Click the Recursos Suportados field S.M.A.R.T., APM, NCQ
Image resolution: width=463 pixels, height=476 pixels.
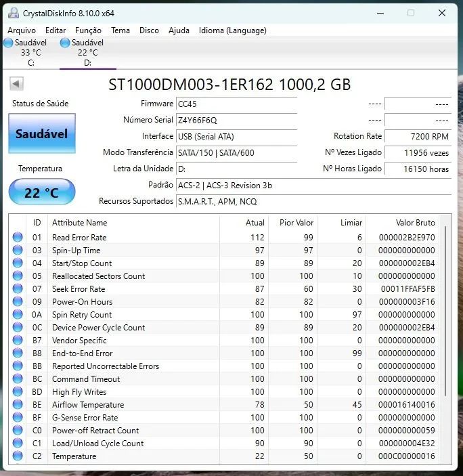[x=313, y=201]
